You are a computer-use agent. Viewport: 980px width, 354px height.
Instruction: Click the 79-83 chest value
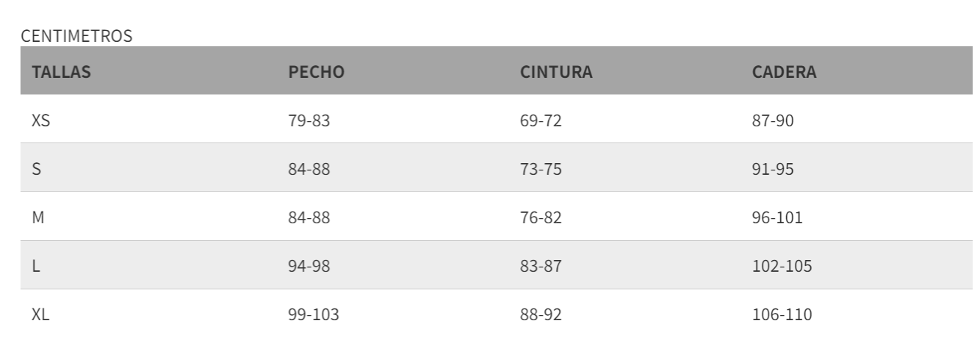tap(309, 120)
